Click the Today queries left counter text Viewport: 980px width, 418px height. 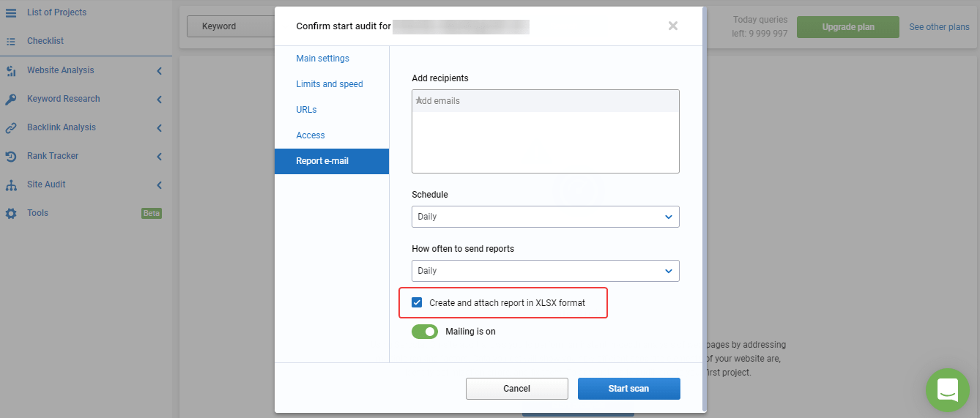coord(760,26)
